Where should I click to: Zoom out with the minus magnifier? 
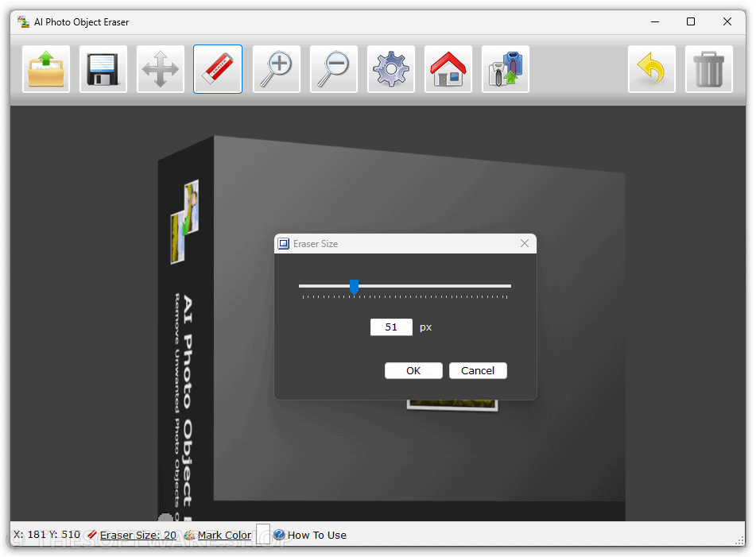coord(334,69)
